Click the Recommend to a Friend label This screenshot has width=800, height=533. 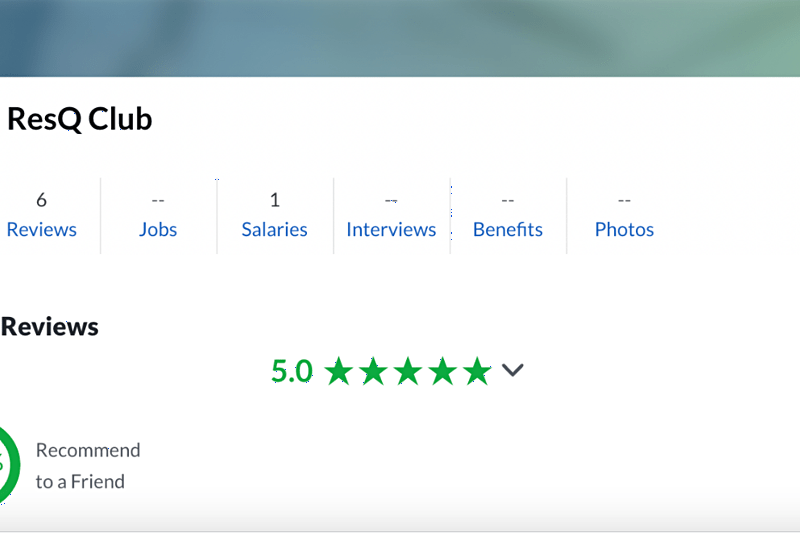tap(87, 465)
